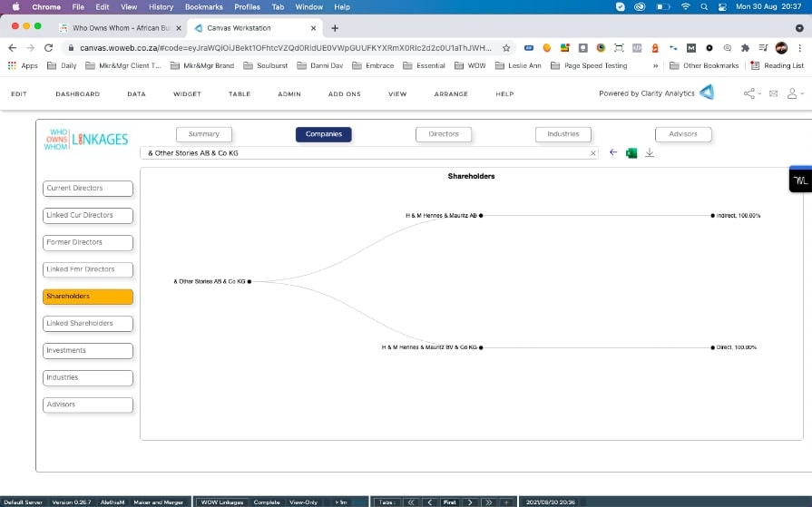Switch to the Directors tab
This screenshot has height=507, width=812.
(x=444, y=134)
